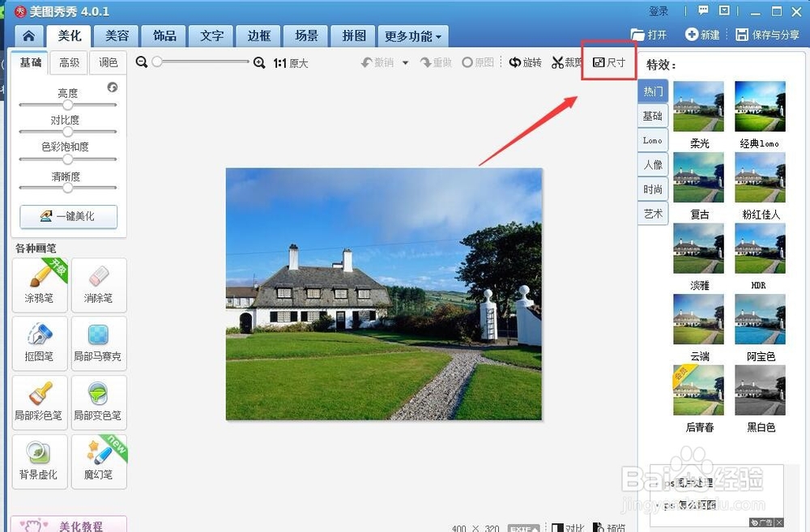
Task: Switch to the 拼图 tab
Action: 354,36
